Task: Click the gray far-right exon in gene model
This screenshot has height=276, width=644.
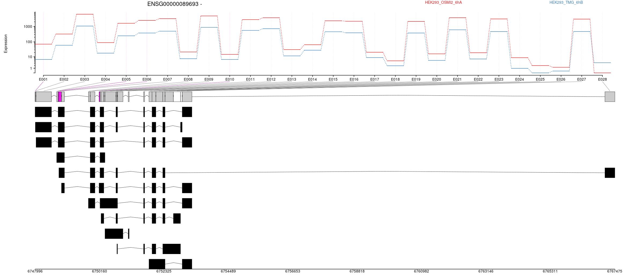Action: (610, 97)
